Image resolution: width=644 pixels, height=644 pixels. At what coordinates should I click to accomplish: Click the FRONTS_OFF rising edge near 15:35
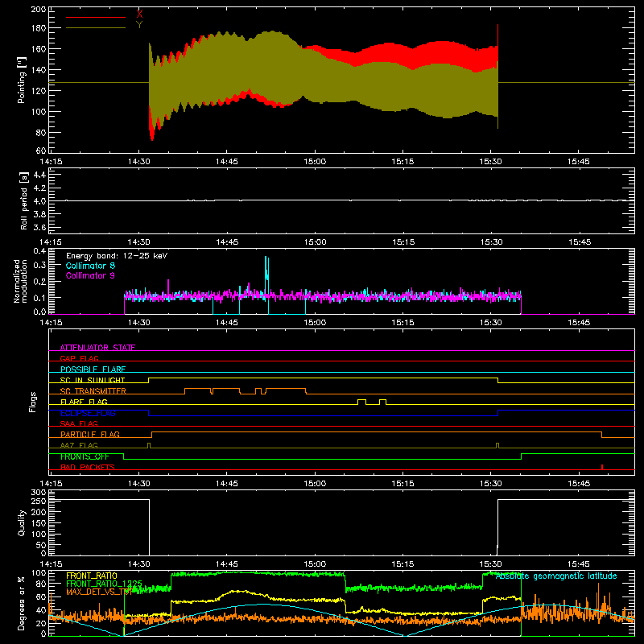(521, 456)
